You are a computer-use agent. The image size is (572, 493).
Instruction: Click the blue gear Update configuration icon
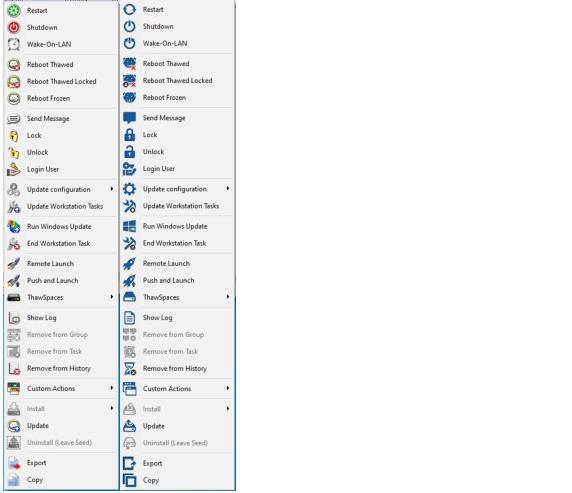click(130, 189)
